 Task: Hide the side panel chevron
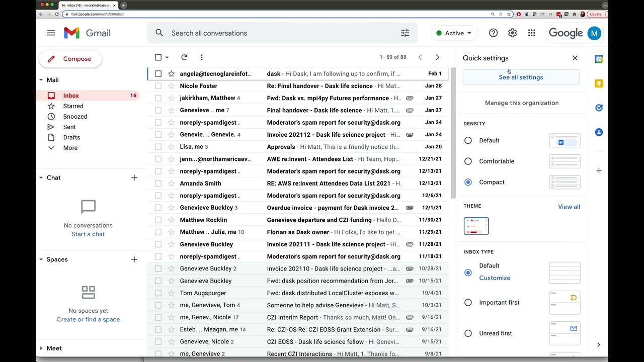click(599, 345)
